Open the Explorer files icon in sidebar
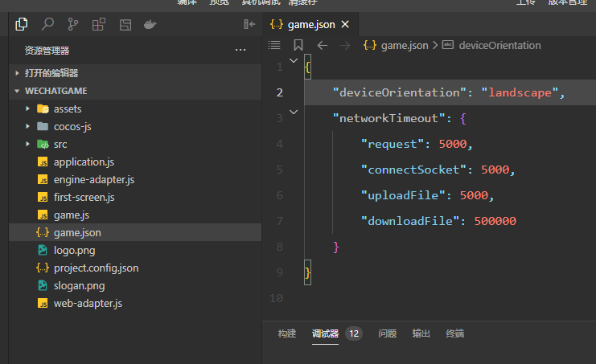This screenshot has height=364, width=596. click(x=21, y=24)
